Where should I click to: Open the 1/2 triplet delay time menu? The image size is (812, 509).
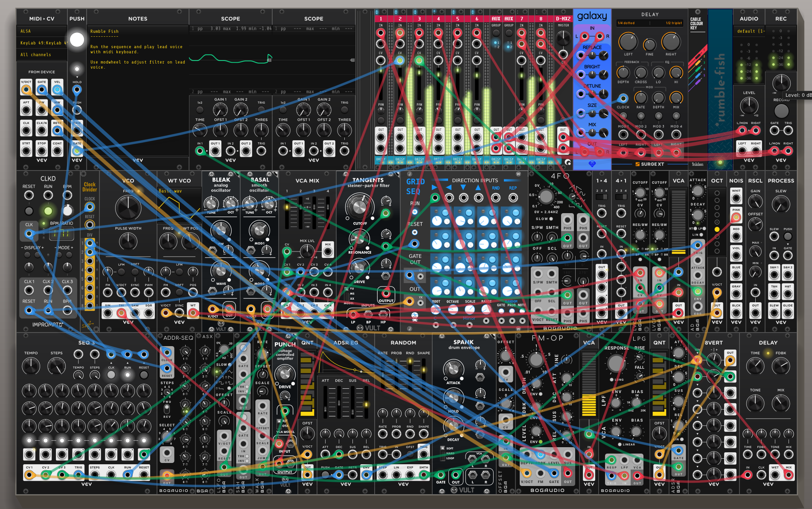point(667,23)
